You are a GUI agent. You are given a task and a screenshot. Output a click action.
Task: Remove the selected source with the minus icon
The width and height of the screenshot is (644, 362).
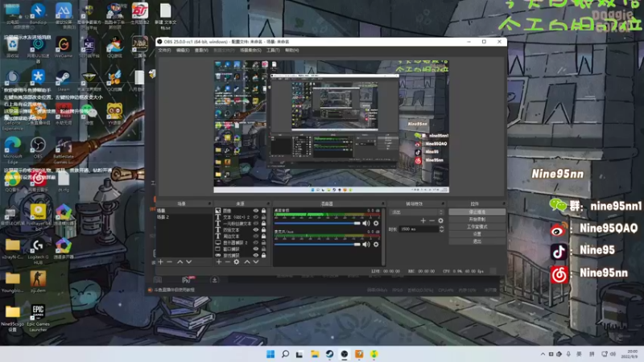tap(228, 262)
